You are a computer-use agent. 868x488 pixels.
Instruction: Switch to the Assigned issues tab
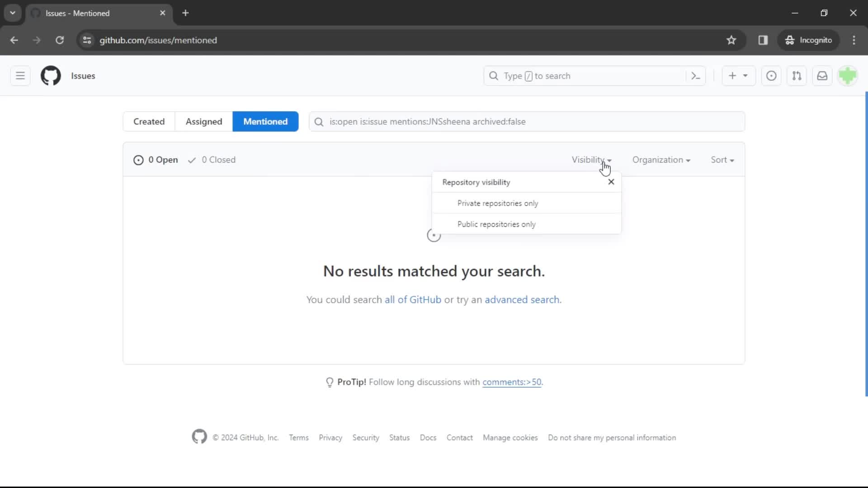204,122
